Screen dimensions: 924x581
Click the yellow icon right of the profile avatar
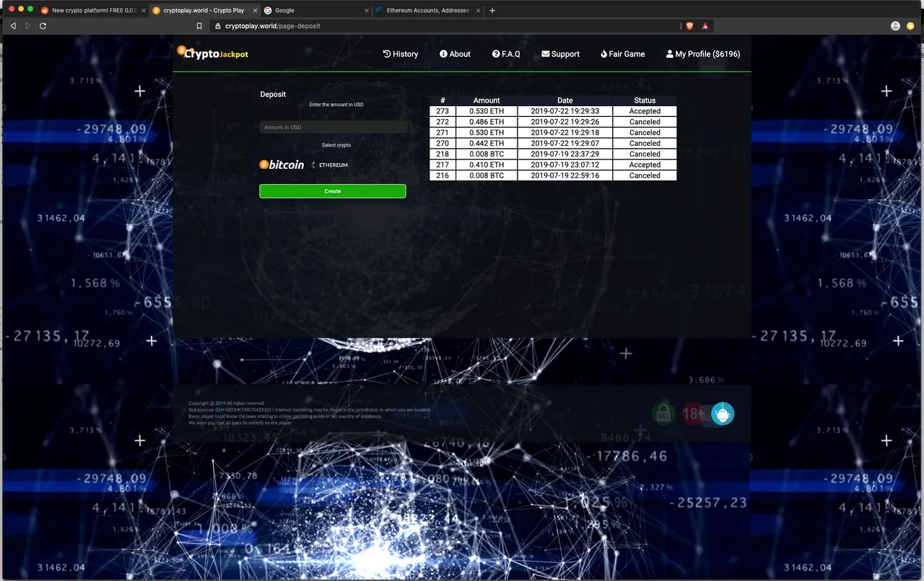point(910,26)
